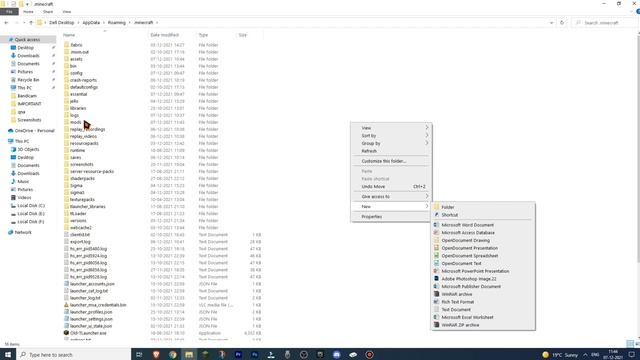Open the Home ribbon tab
The height and width of the screenshot is (360, 640).
coord(28,12)
